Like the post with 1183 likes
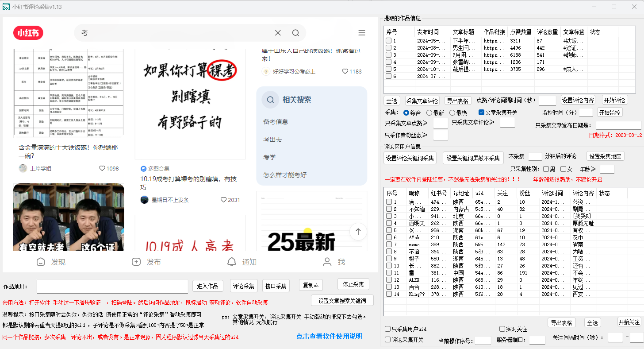Screen dimensions: 644x349 (x=345, y=71)
